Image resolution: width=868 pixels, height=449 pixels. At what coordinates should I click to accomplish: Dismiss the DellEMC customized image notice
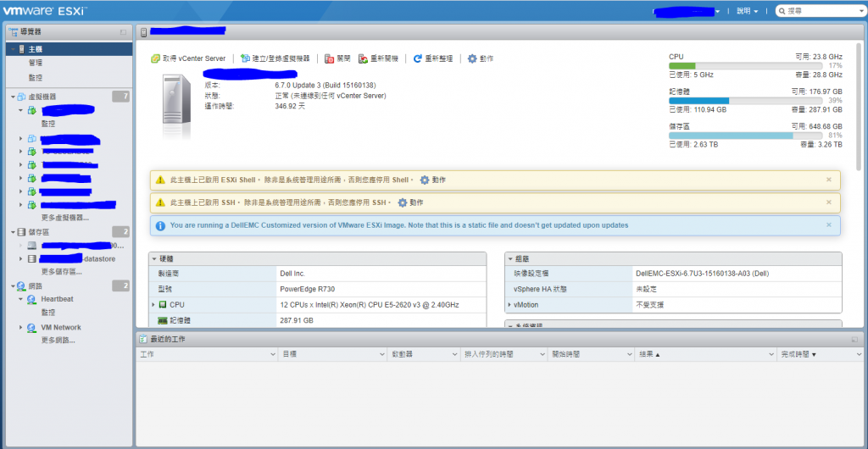point(829,225)
